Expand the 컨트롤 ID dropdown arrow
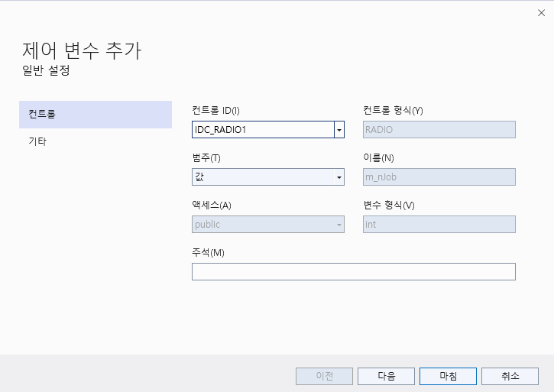 tap(339, 130)
